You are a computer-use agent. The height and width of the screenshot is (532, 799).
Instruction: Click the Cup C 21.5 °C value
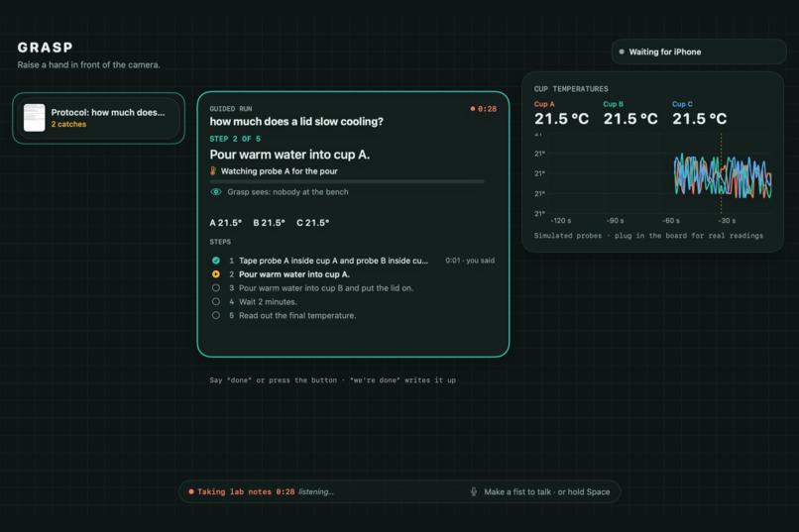coord(700,119)
